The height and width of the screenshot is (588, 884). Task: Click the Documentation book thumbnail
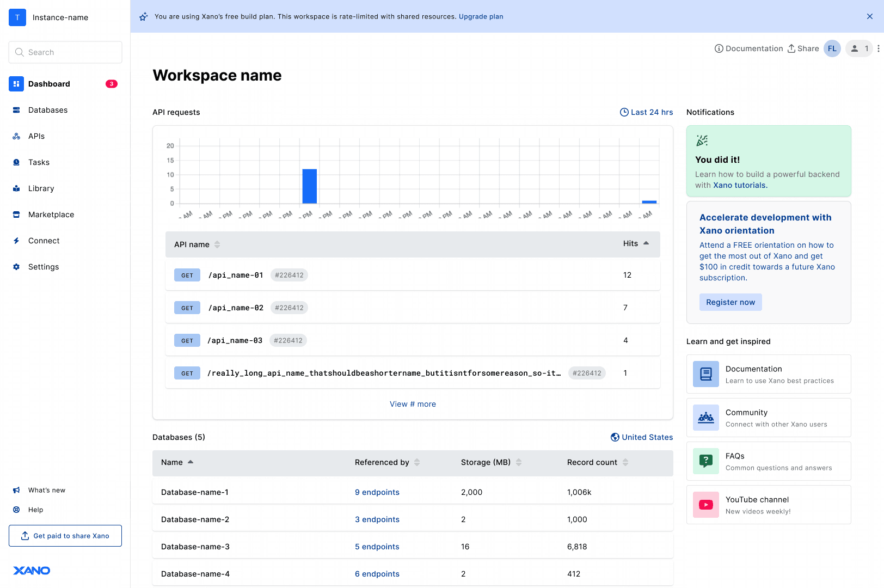[x=706, y=374]
